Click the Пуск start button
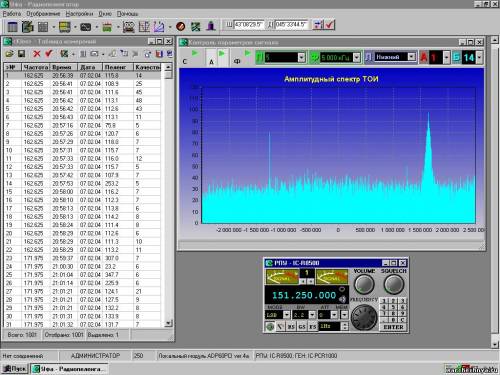This screenshot has height=375, width=500. coord(15,369)
